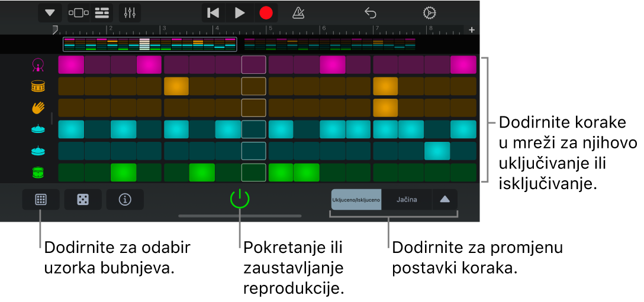Turn on first step in snare row

(71, 86)
